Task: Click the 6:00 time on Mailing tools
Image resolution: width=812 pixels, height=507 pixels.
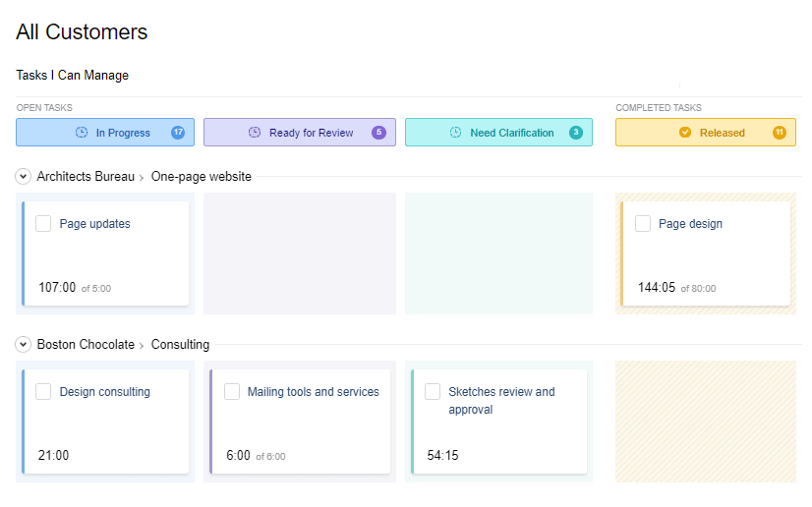Action: [x=238, y=455]
